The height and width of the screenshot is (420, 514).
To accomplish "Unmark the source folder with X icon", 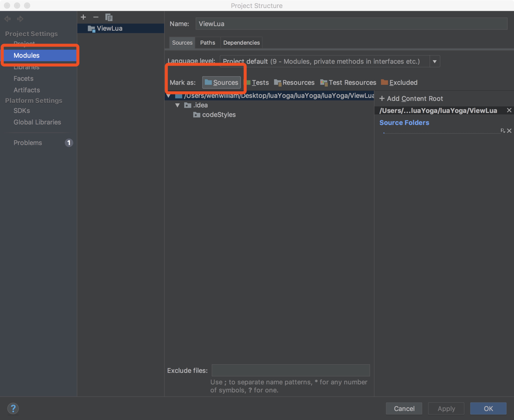I will pos(509,131).
